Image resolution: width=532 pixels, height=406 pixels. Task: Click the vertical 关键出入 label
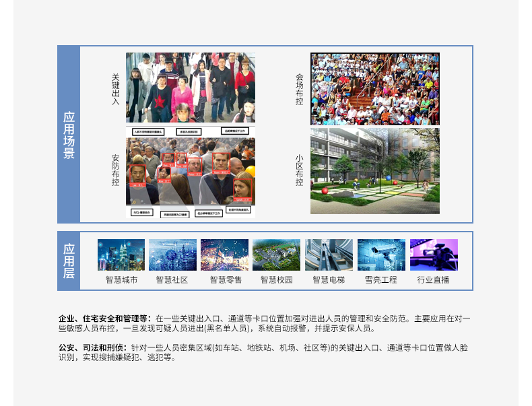point(116,89)
